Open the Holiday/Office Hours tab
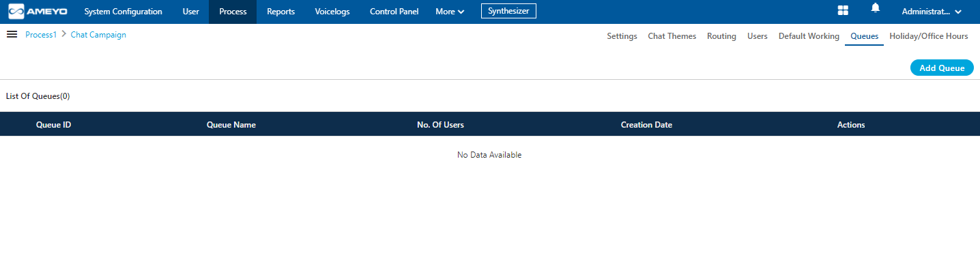 pos(929,36)
